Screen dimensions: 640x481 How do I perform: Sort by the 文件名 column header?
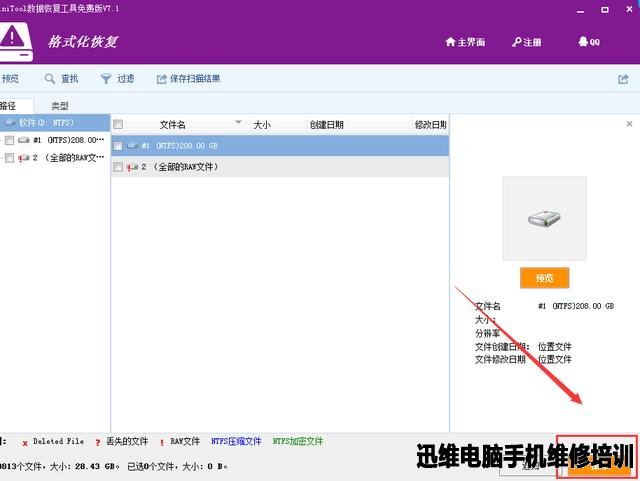tap(173, 125)
